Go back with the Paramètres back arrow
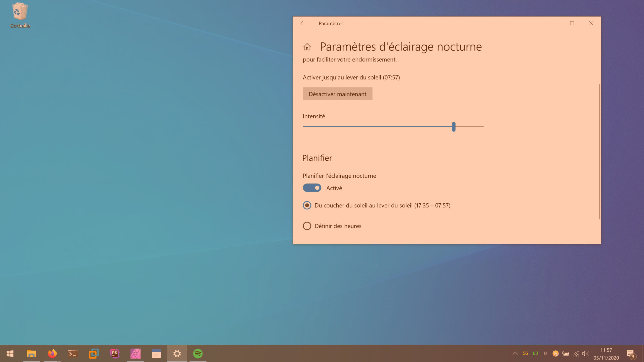The image size is (644, 362). click(x=303, y=23)
